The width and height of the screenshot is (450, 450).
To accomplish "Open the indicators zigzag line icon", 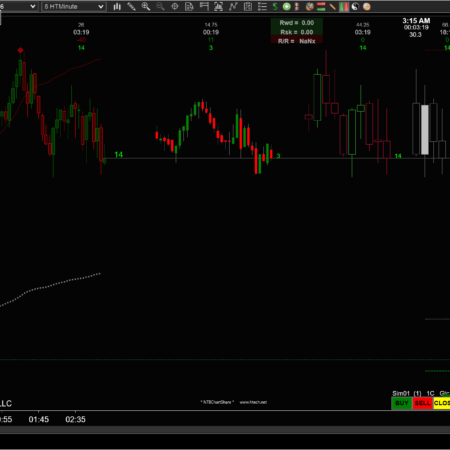I will [x=233, y=6].
